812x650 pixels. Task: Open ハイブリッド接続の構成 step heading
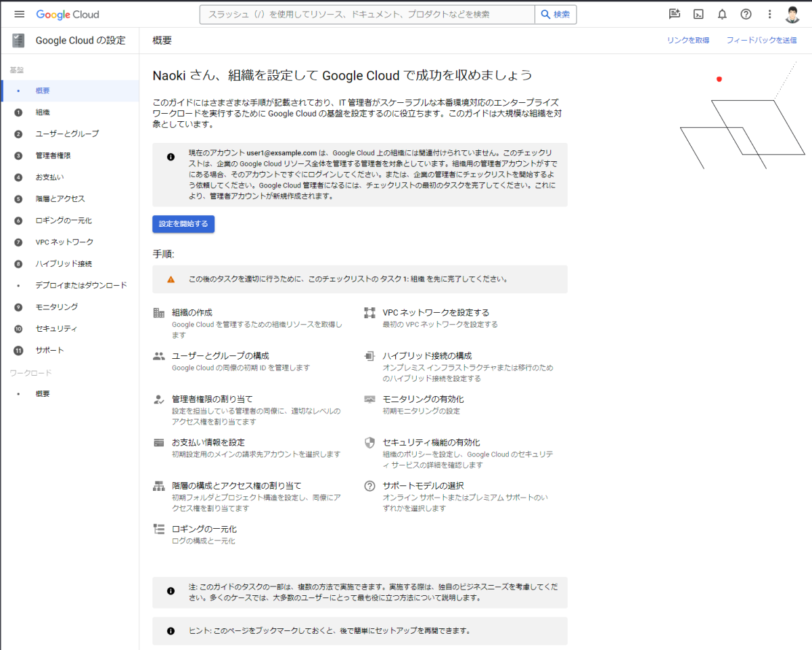pyautogui.click(x=427, y=356)
